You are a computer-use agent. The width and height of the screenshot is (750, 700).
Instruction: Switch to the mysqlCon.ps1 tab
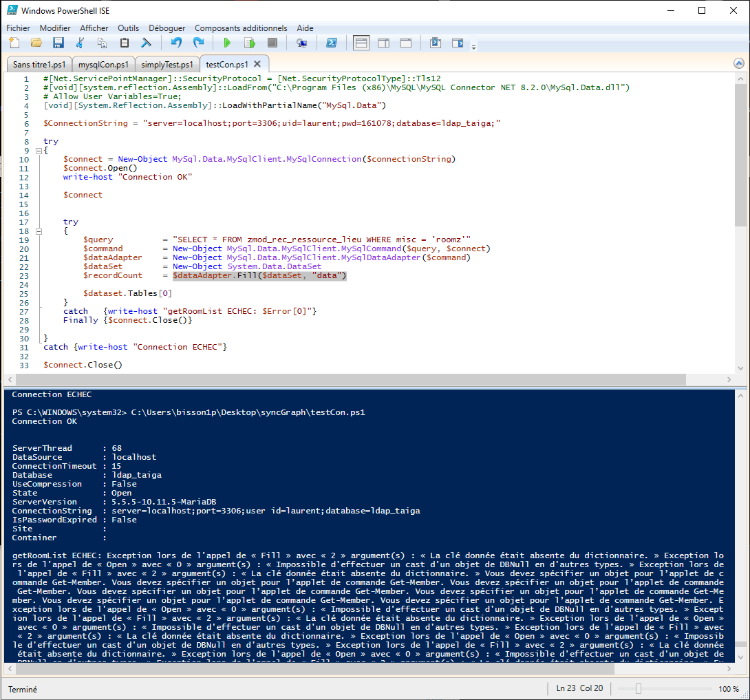(103, 65)
